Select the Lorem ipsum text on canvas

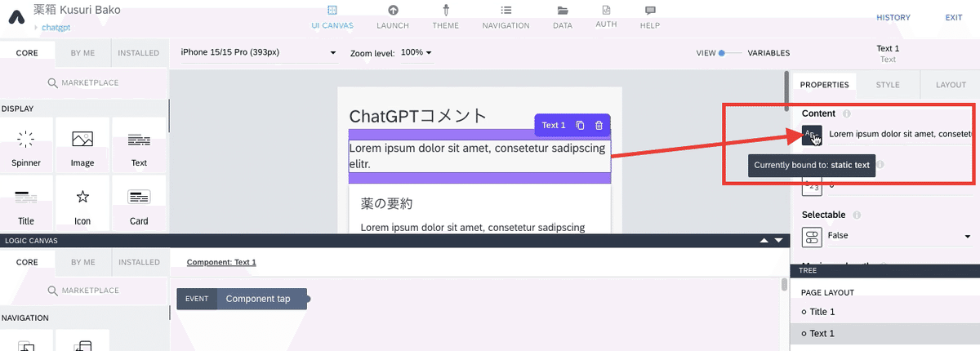479,156
